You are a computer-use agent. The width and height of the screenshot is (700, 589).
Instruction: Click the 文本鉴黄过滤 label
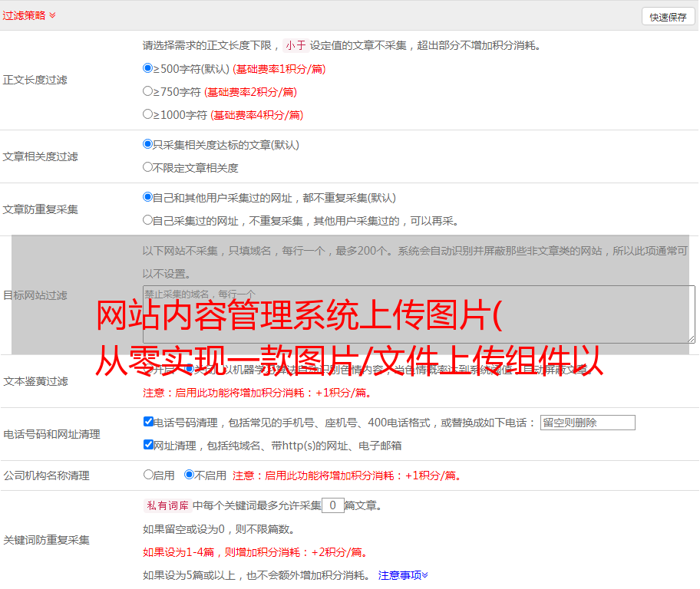36,381
